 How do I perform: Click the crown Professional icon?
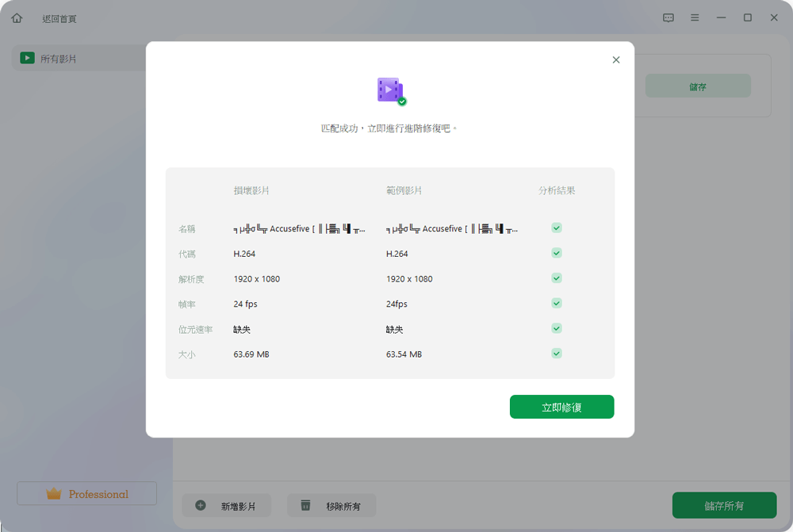54,494
